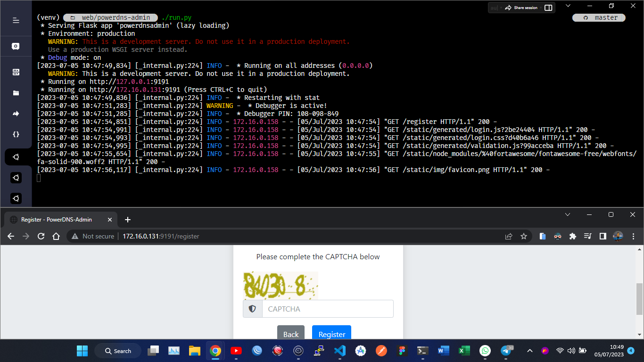The width and height of the screenshot is (644, 362).
Task: Select the Register - PowerDNS-Admin tab
Action: 57,220
